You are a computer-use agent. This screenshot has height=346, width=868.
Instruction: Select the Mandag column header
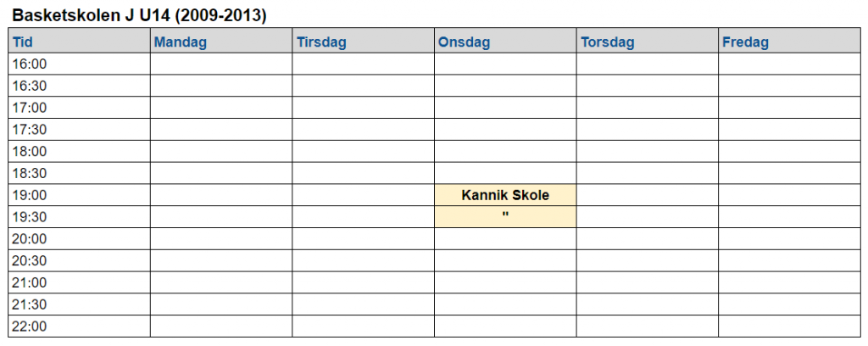click(221, 42)
